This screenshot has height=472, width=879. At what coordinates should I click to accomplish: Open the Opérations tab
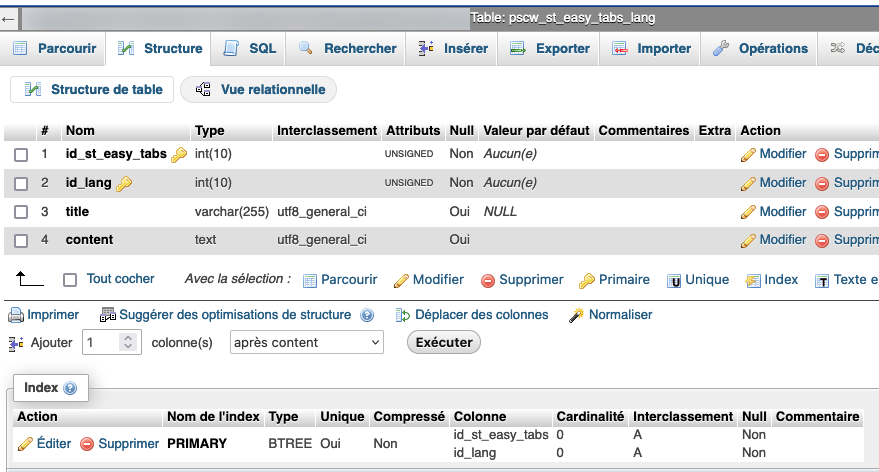point(760,48)
